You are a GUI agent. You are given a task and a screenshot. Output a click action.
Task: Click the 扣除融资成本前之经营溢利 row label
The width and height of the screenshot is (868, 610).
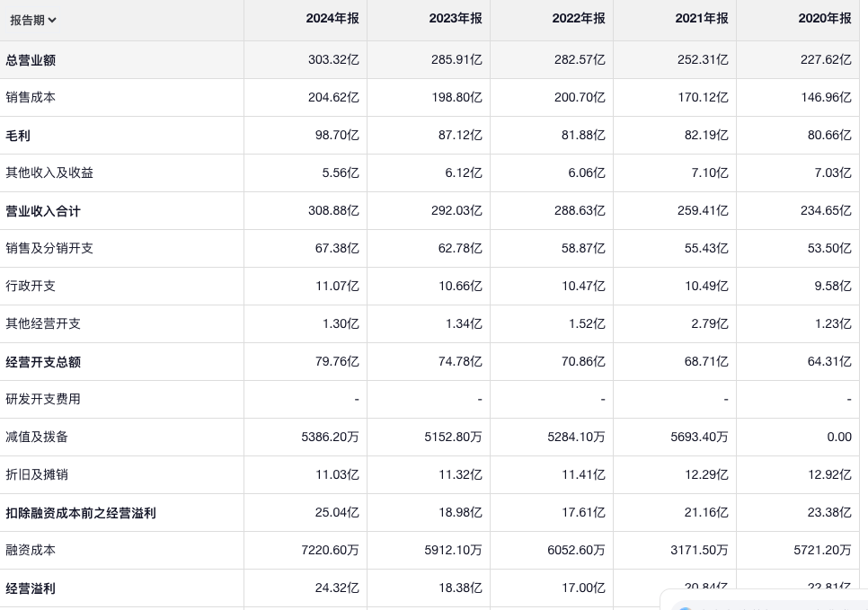coord(81,513)
